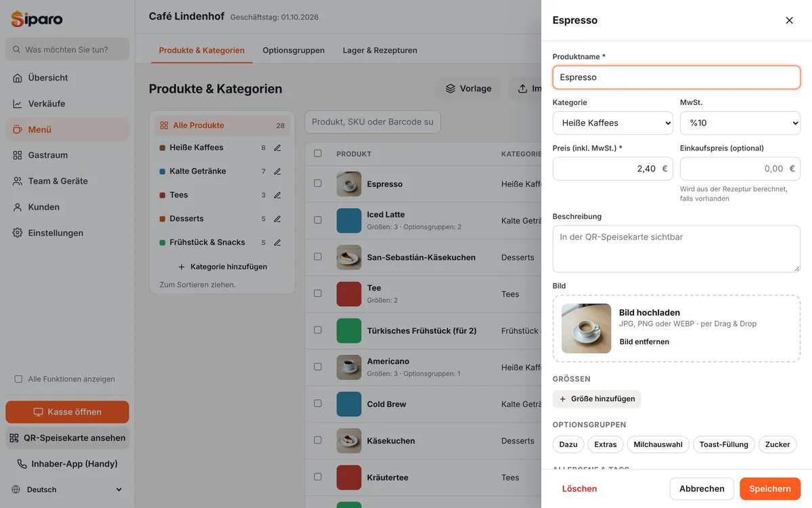This screenshot has width=812, height=508.
Task: Enable Alle Funktionen anzeigen checkbox
Action: click(18, 379)
